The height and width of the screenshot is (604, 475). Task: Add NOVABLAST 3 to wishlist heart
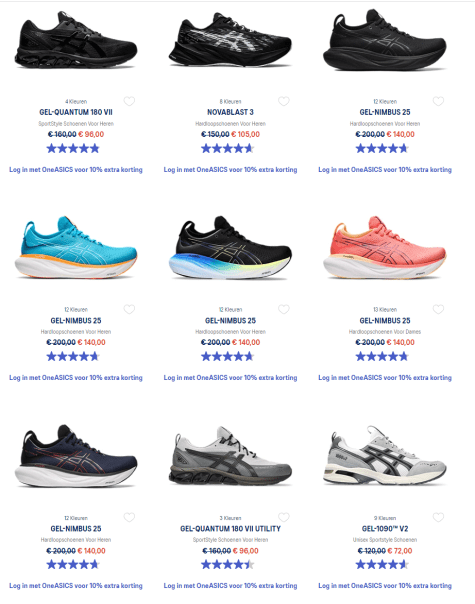coord(284,101)
